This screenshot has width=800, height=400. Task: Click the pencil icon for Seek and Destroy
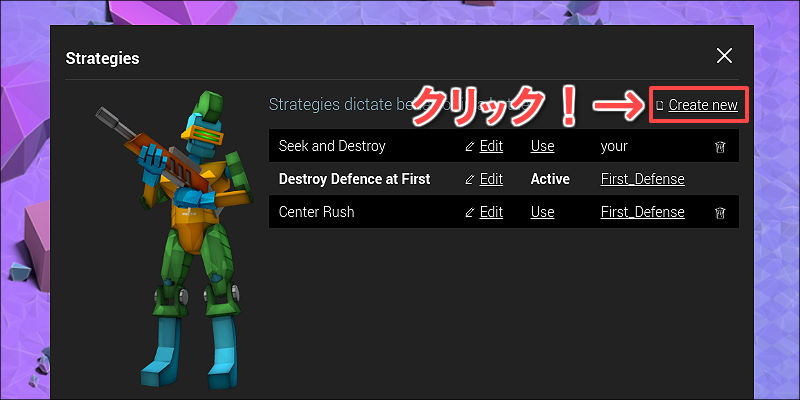click(x=470, y=147)
